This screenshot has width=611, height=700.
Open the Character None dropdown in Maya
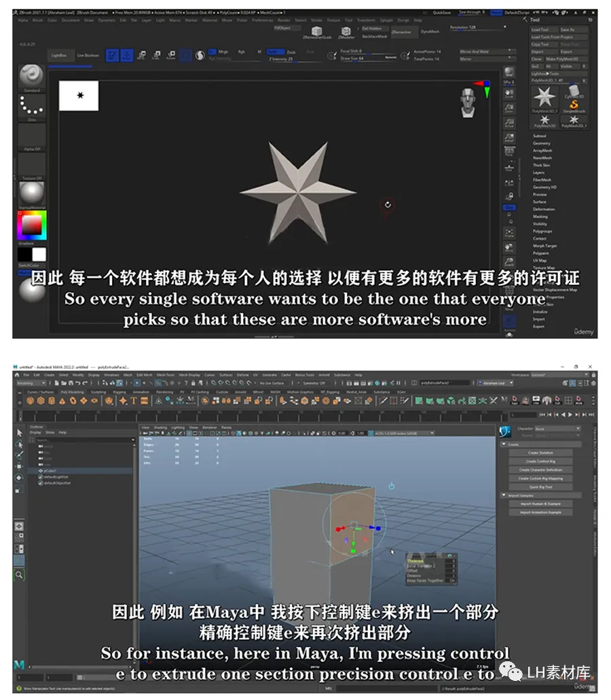click(x=558, y=428)
